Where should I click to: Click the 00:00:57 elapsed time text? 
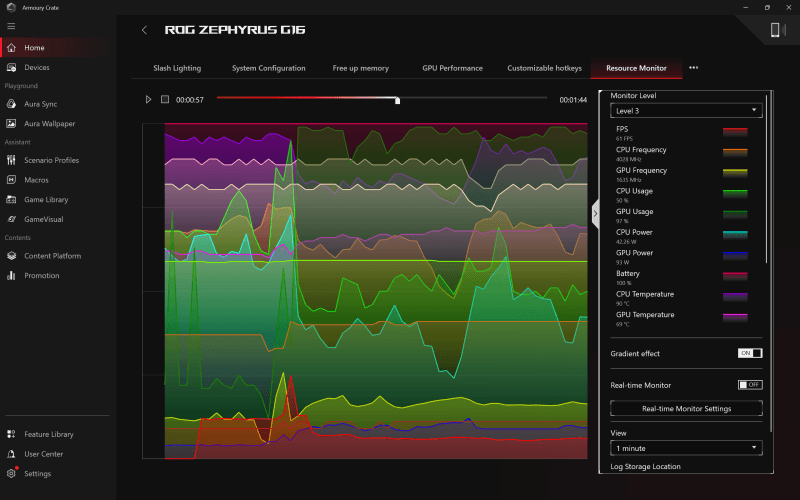pos(190,100)
